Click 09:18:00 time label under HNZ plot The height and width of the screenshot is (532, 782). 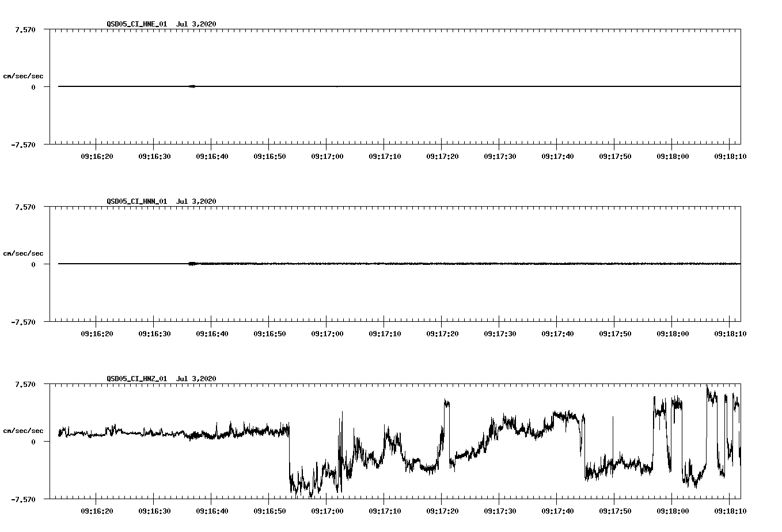coord(673,511)
